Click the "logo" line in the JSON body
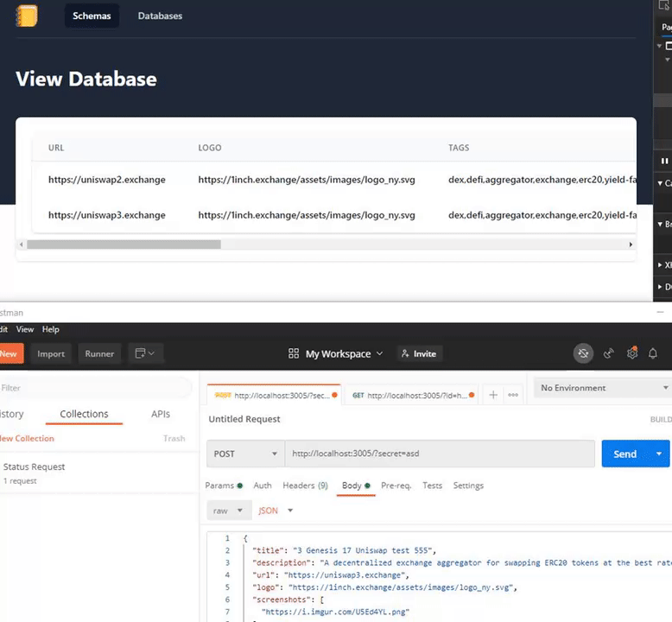The width and height of the screenshot is (672, 622). 384,587
